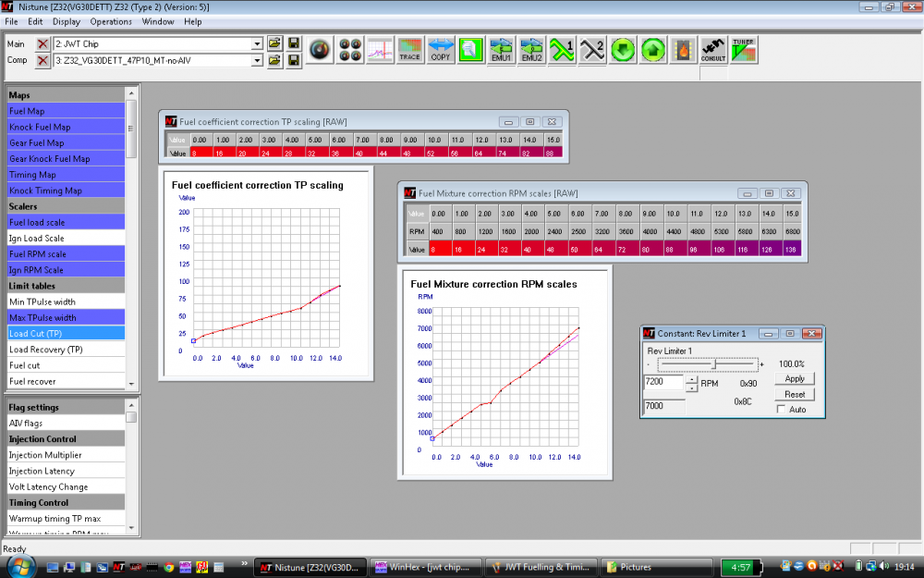
Task: Open the TUNER tool icon
Action: click(x=742, y=50)
